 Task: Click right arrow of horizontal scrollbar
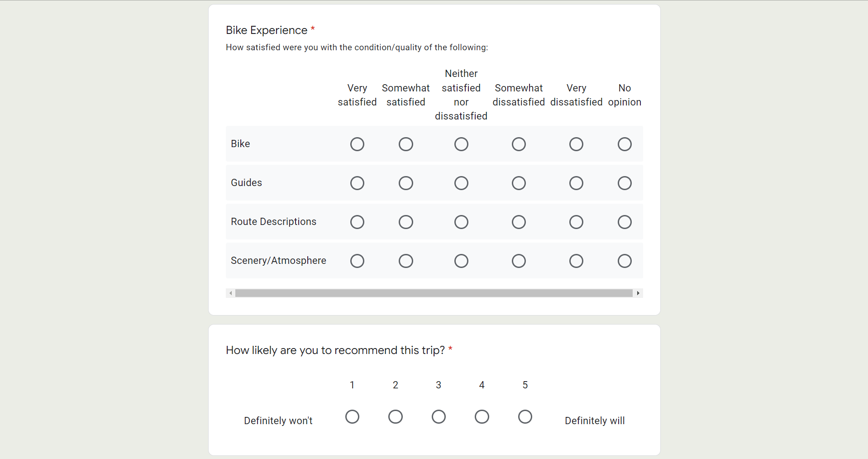pos(638,293)
